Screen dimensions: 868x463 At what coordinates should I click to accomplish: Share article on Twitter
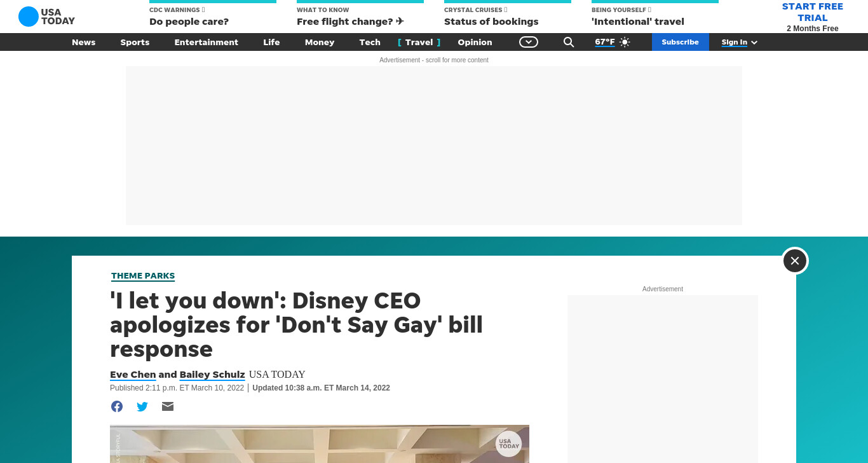[142, 406]
